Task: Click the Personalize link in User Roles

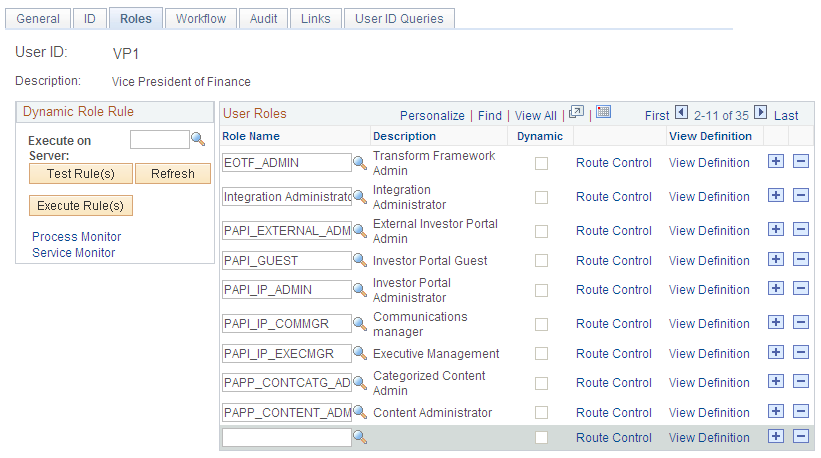Action: 432,116
